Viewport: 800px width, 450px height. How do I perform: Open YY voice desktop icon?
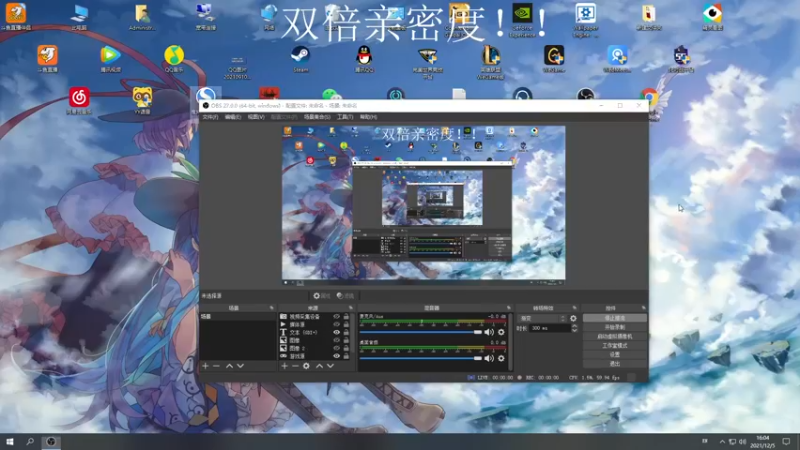click(142, 100)
